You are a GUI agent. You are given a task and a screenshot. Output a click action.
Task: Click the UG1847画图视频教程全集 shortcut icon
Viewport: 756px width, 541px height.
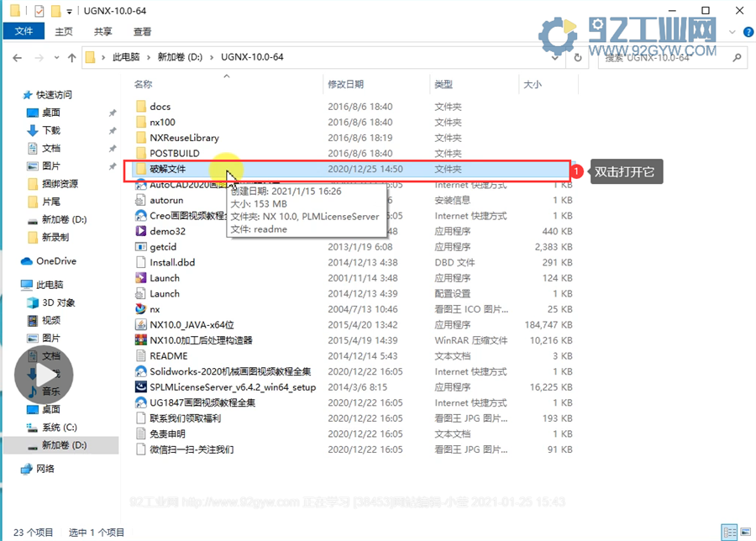(141, 402)
